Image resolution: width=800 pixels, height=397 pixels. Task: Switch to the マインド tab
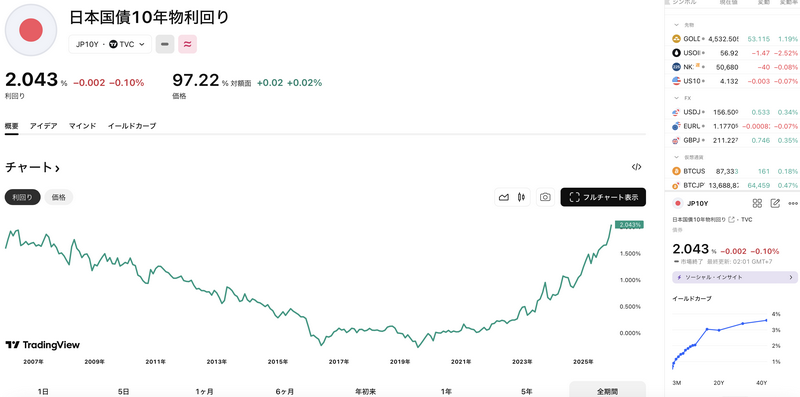point(82,126)
